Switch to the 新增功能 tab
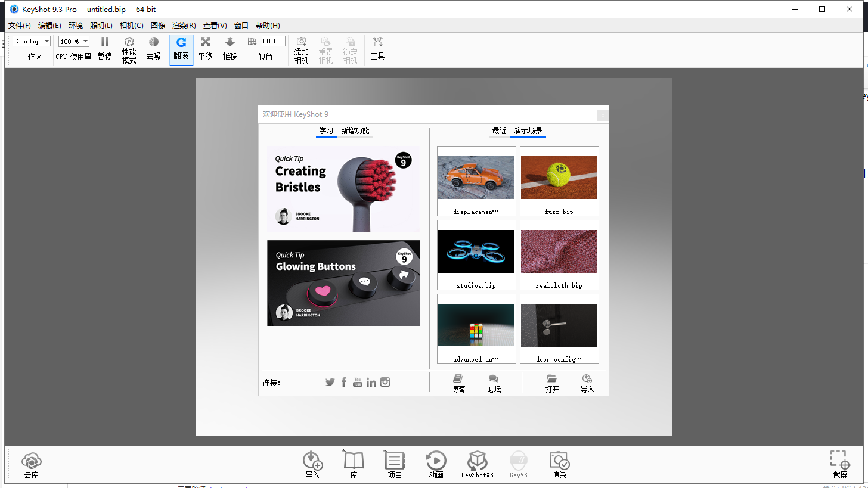 [355, 130]
